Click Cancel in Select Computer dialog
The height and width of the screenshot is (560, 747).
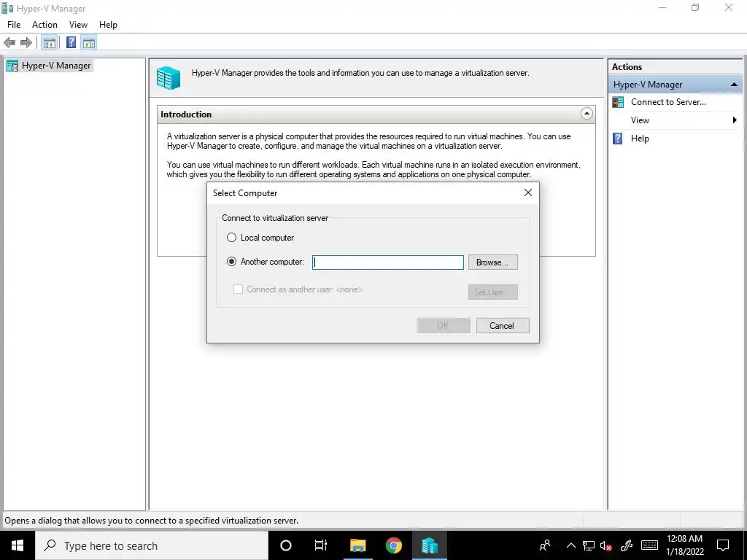(502, 326)
